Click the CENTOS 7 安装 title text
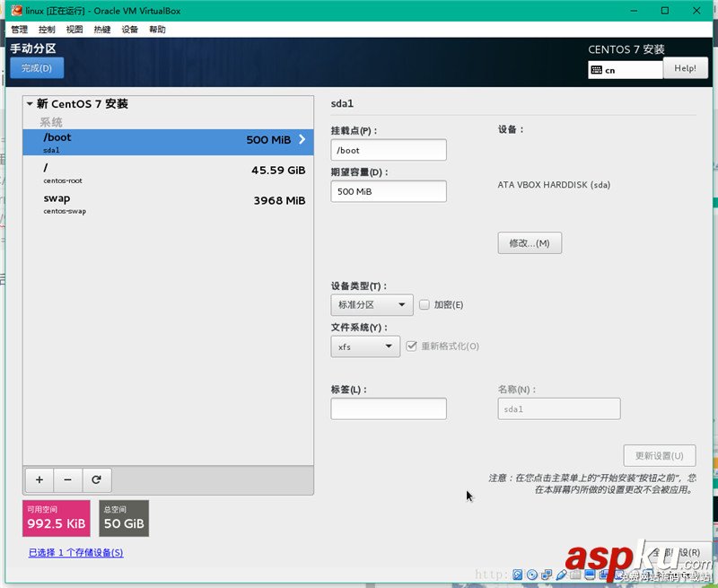This screenshot has width=718, height=588. click(626, 49)
